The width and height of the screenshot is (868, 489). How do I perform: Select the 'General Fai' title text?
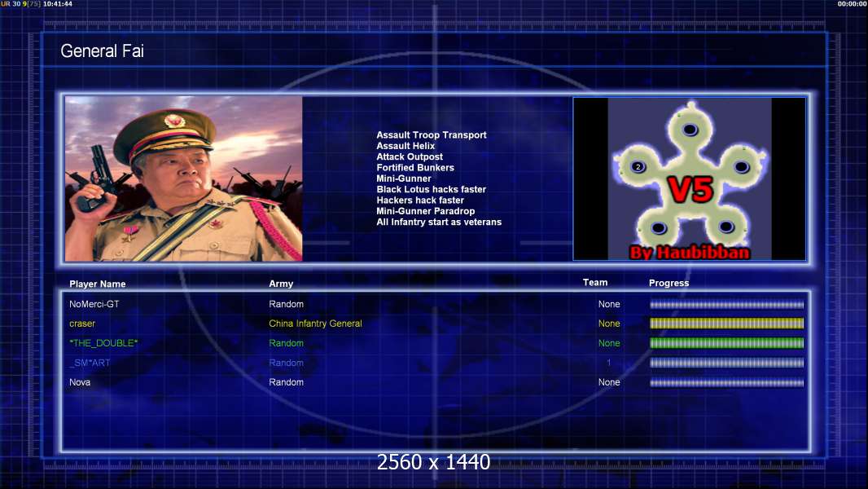coord(102,51)
